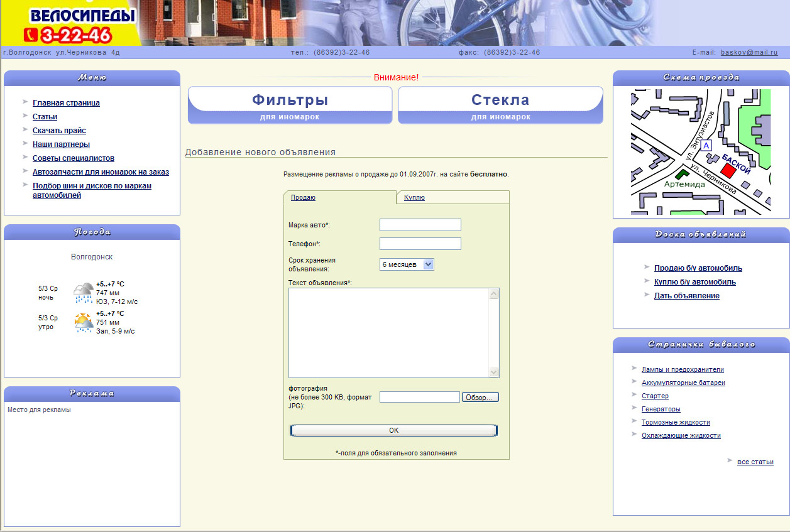Focus the Телефон input field
The image size is (790, 532).
[x=420, y=244]
